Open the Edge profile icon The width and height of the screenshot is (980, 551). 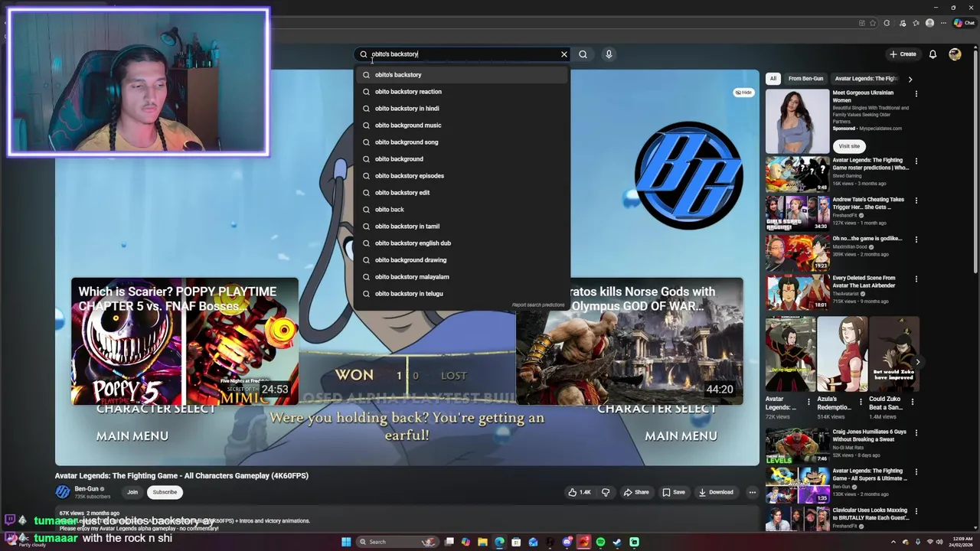929,23
